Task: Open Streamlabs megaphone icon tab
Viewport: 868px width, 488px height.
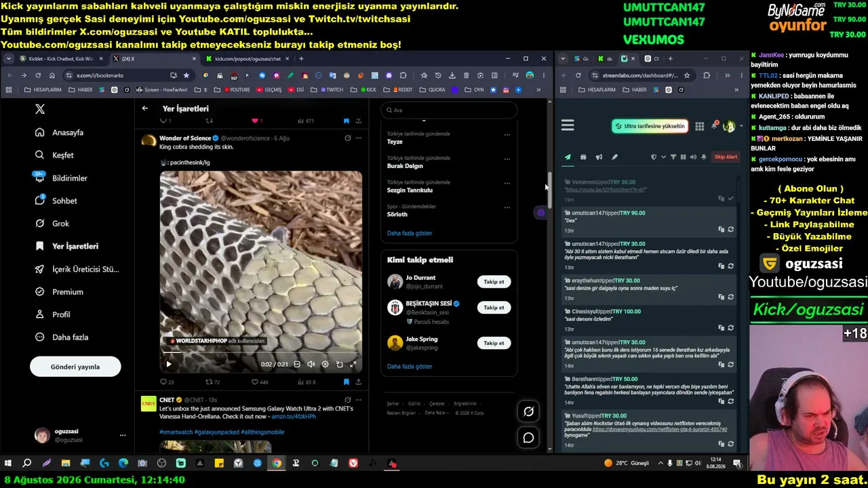Action: 599,157
